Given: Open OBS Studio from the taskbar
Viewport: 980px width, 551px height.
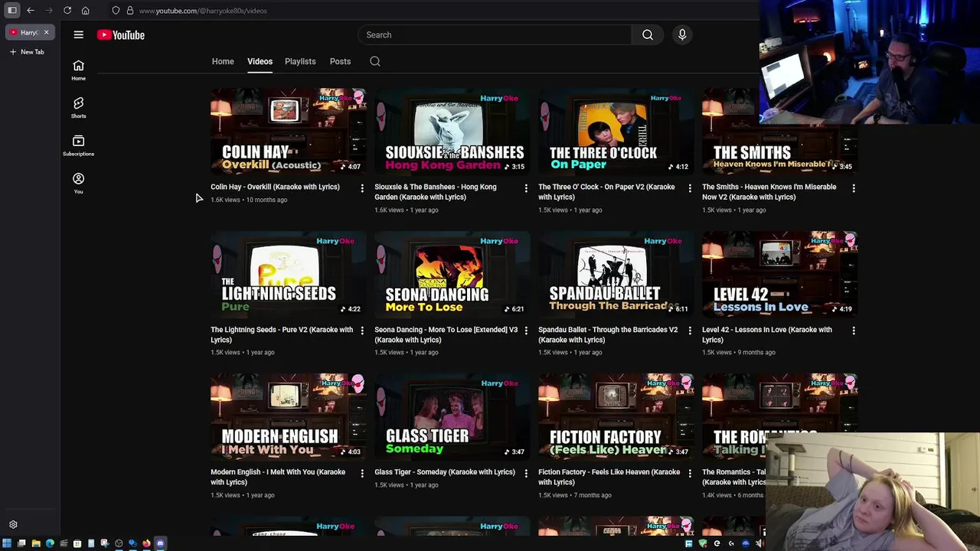Looking at the screenshot, I should (119, 543).
